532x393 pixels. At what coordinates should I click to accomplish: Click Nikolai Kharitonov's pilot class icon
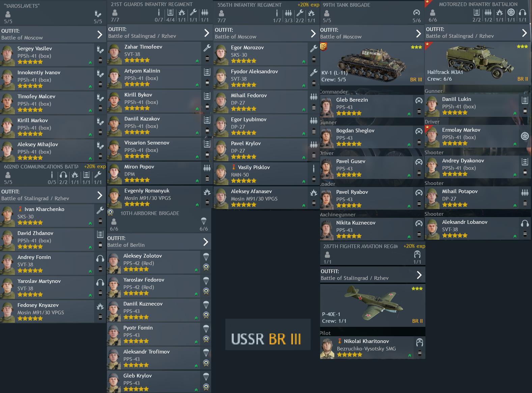point(420,342)
